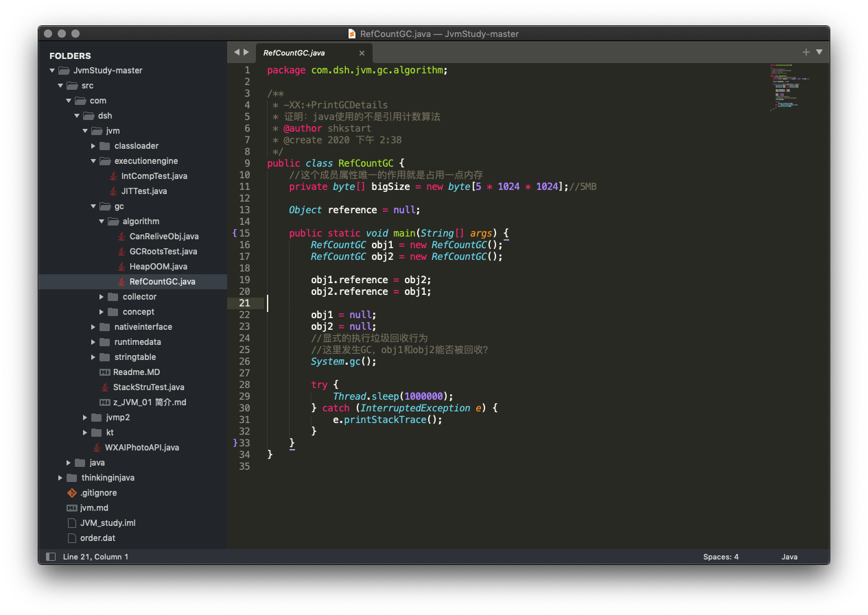
Task: Open JITTest.java file
Action: (x=144, y=191)
